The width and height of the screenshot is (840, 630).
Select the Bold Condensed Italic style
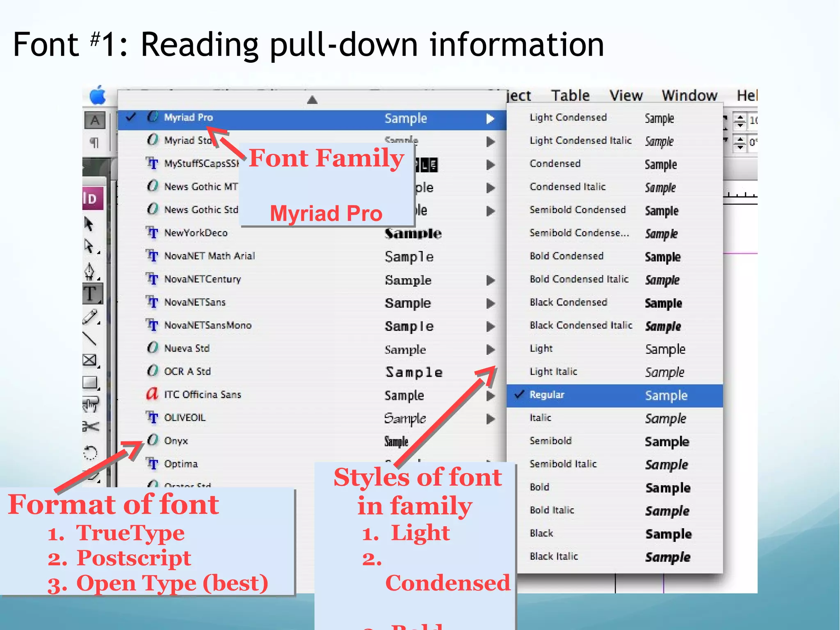614,280
